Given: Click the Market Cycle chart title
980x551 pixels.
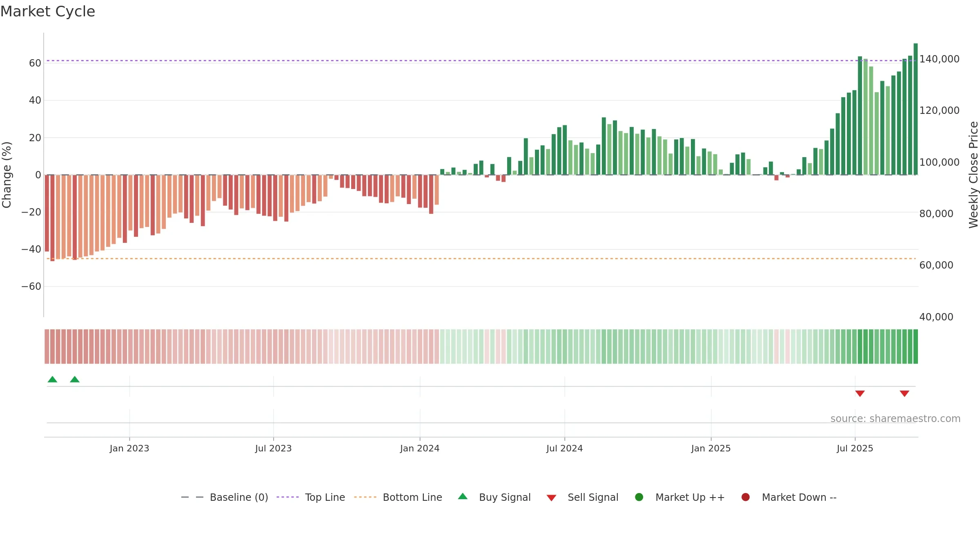Looking at the screenshot, I should [48, 11].
